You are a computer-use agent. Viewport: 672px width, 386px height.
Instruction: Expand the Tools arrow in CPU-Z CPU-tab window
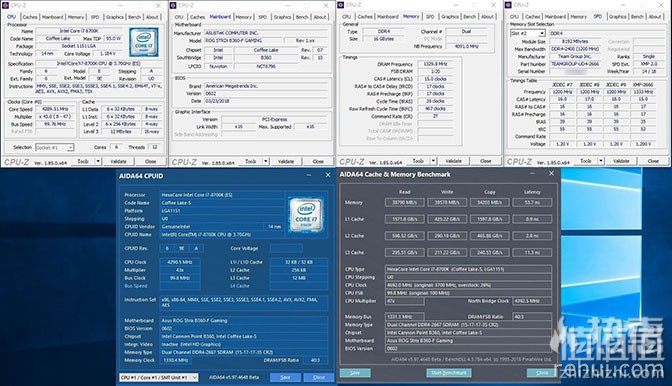point(98,161)
